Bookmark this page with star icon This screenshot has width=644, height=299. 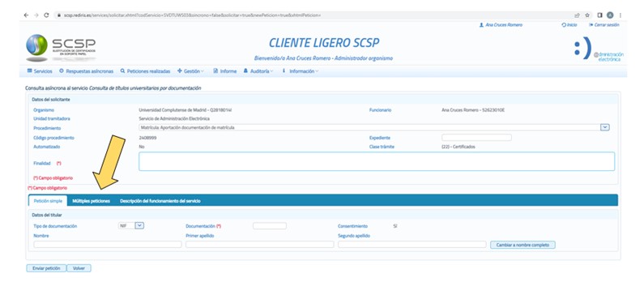pos(587,15)
